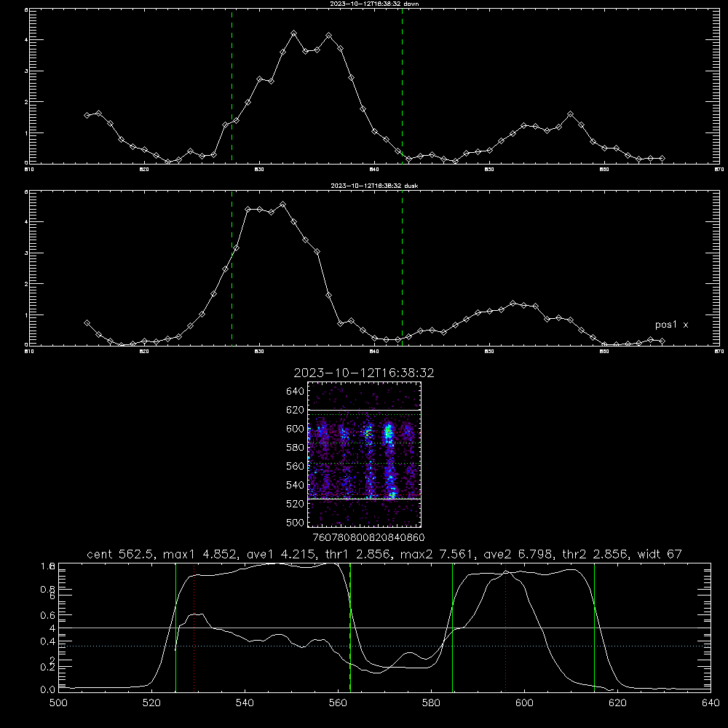Click the dotted horizontal threshold line in bottom plot
Viewport: 728px width, 728px height.
tap(384, 646)
